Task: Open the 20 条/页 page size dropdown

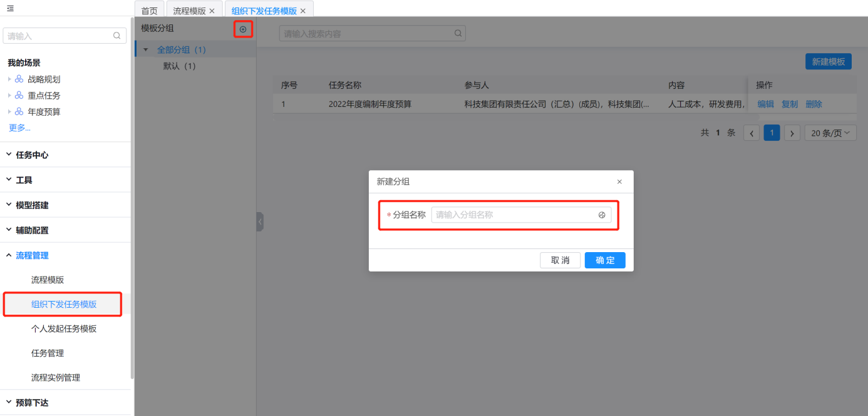Action: 830,133
